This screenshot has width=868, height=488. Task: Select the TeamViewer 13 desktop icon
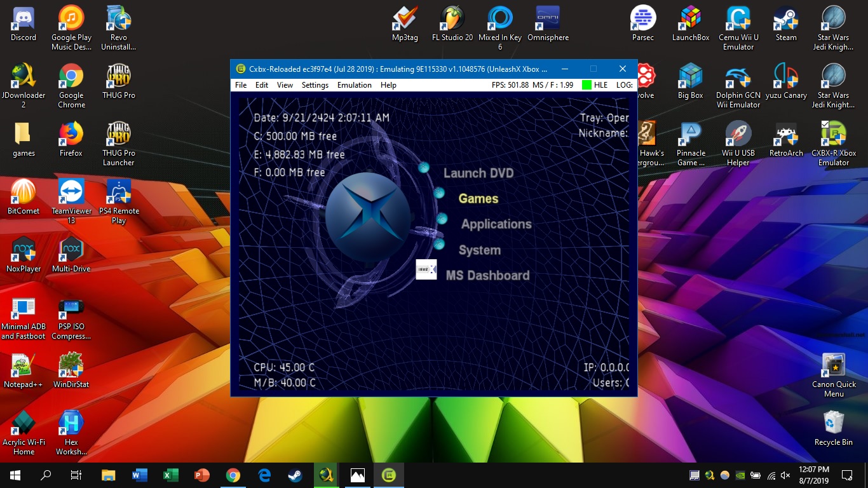(71, 202)
